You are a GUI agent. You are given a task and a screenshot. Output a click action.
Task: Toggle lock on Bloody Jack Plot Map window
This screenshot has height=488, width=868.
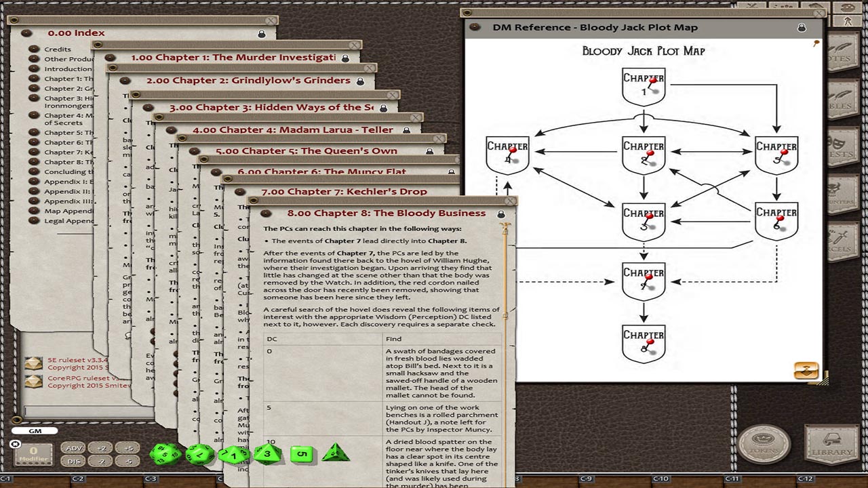tap(802, 28)
